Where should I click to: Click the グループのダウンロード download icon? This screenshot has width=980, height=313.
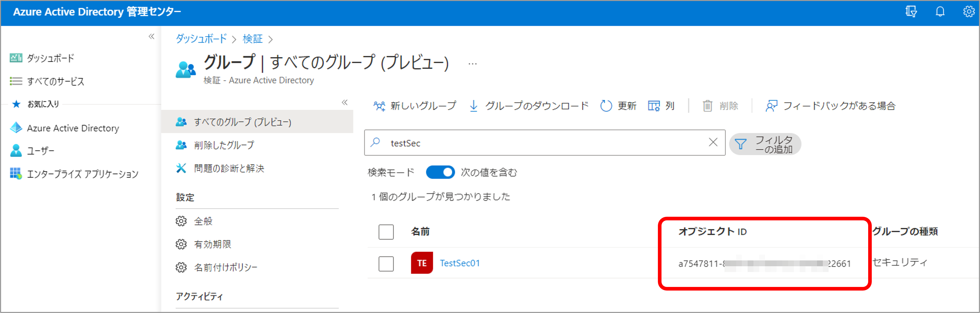[x=474, y=106]
